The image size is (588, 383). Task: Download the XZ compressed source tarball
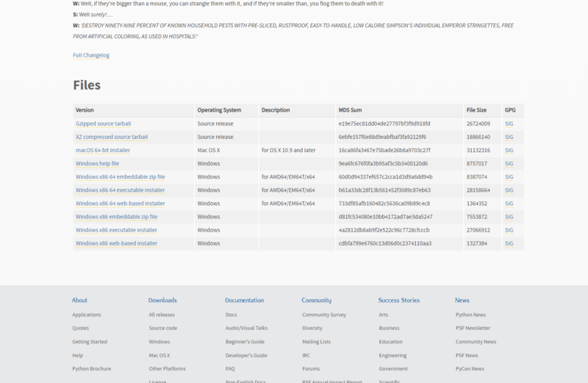[112, 137]
